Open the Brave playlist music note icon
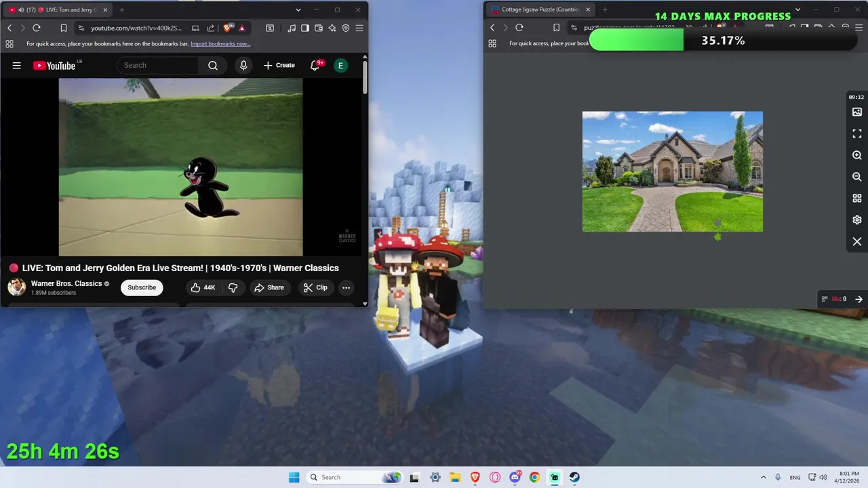The image size is (868, 488). (x=292, y=28)
